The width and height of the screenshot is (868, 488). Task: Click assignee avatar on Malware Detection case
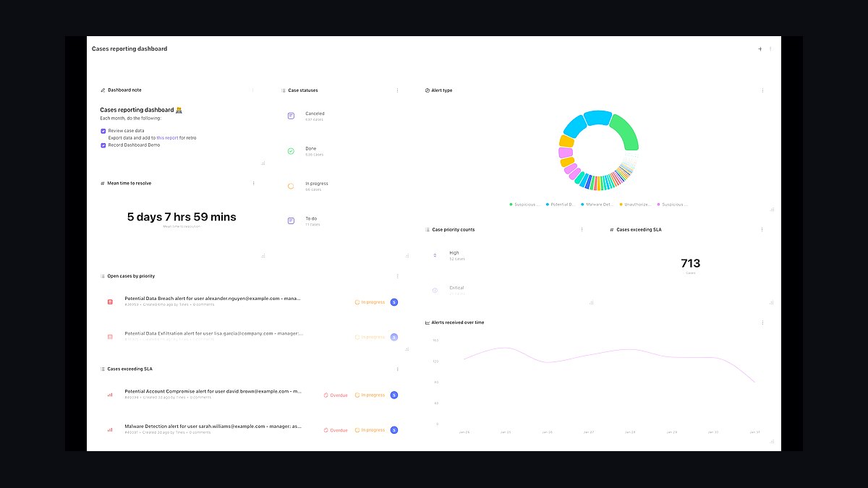coord(394,429)
